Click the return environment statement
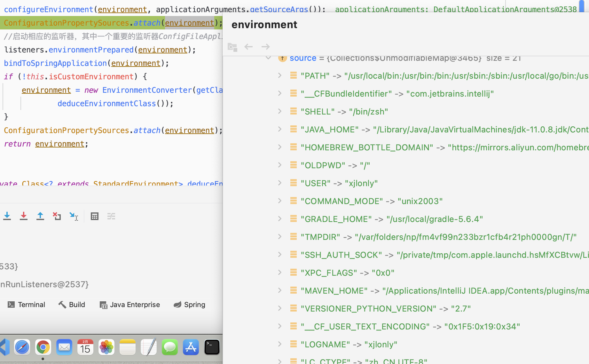 point(46,144)
